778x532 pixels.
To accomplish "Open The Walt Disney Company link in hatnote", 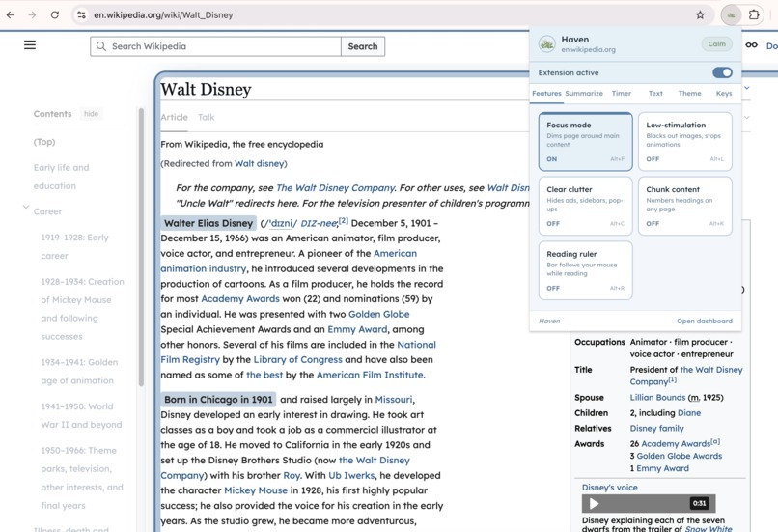I will [x=335, y=188].
